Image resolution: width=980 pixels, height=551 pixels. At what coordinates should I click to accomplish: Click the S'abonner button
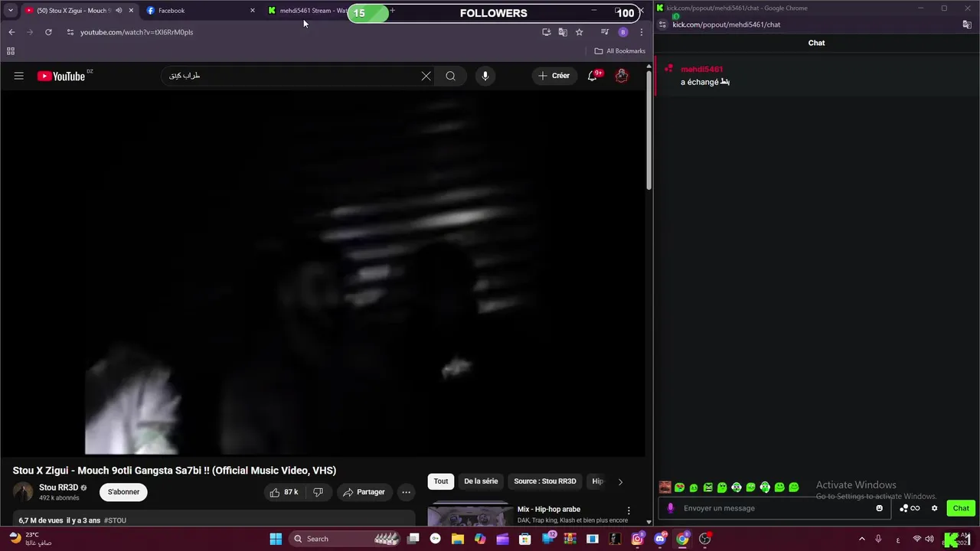click(123, 492)
